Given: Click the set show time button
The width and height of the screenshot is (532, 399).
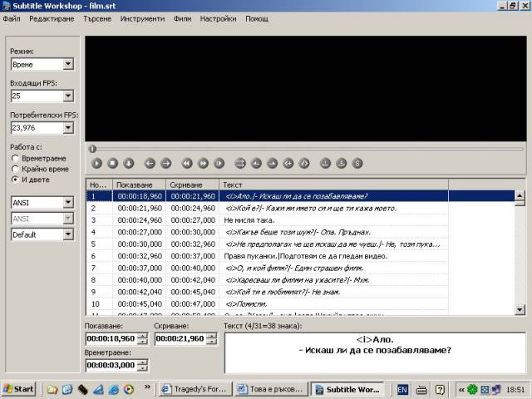Looking at the screenshot, I should (256, 164).
